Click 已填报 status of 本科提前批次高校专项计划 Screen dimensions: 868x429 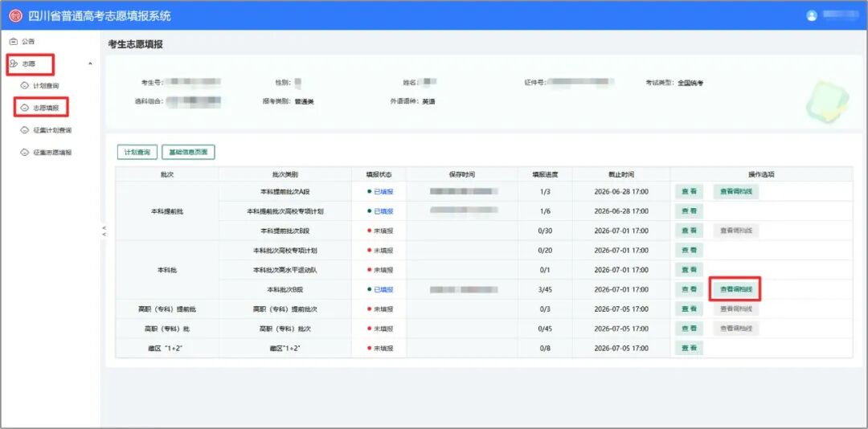point(379,211)
